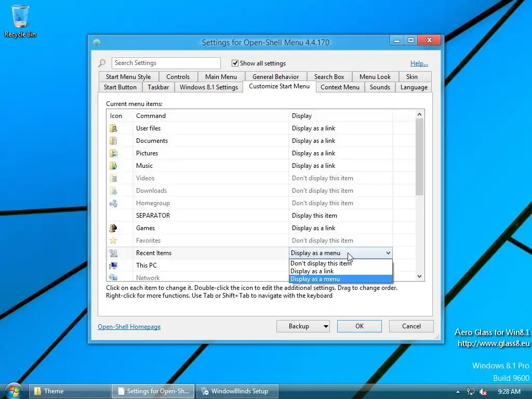
Task: Click the Pictures row icon
Action: point(113,153)
